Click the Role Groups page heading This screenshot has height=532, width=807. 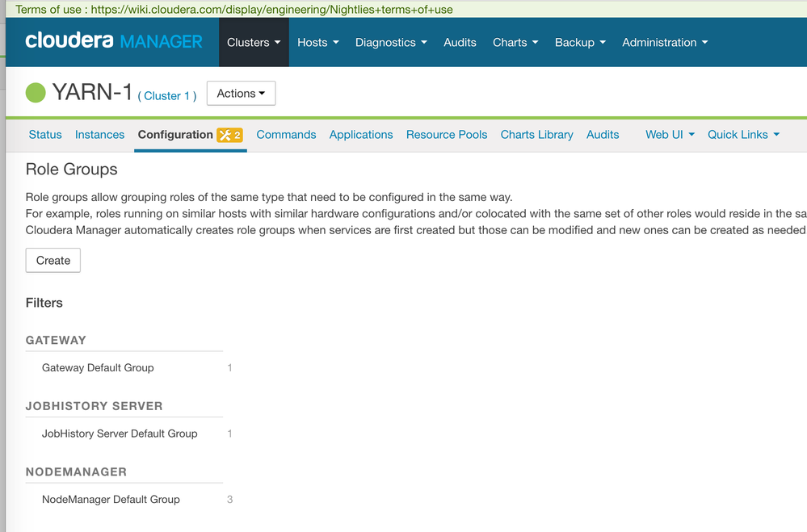72,170
